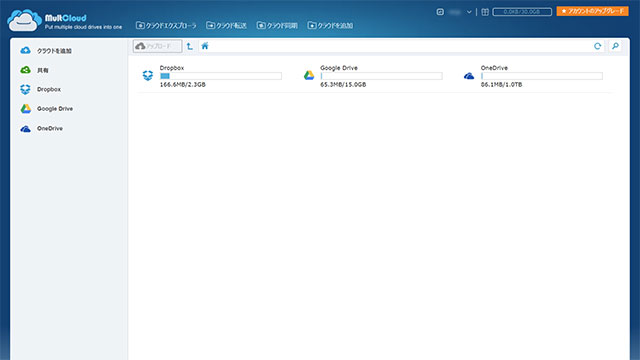
Task: Refresh the file list
Action: tap(598, 46)
